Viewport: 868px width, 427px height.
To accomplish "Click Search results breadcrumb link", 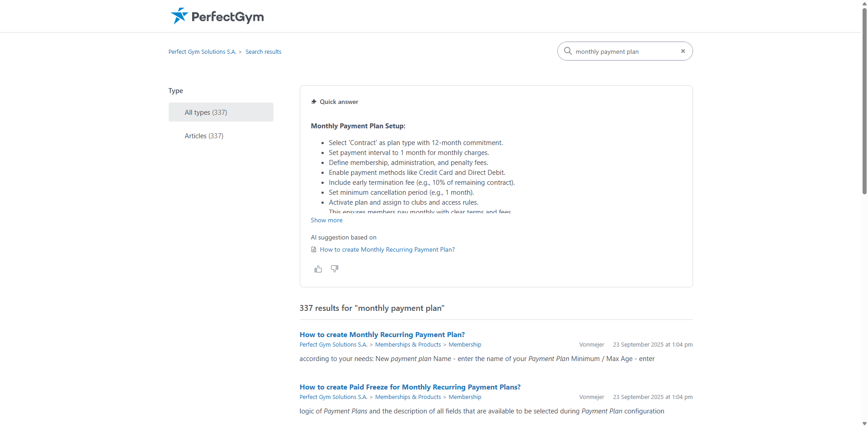I will point(263,52).
